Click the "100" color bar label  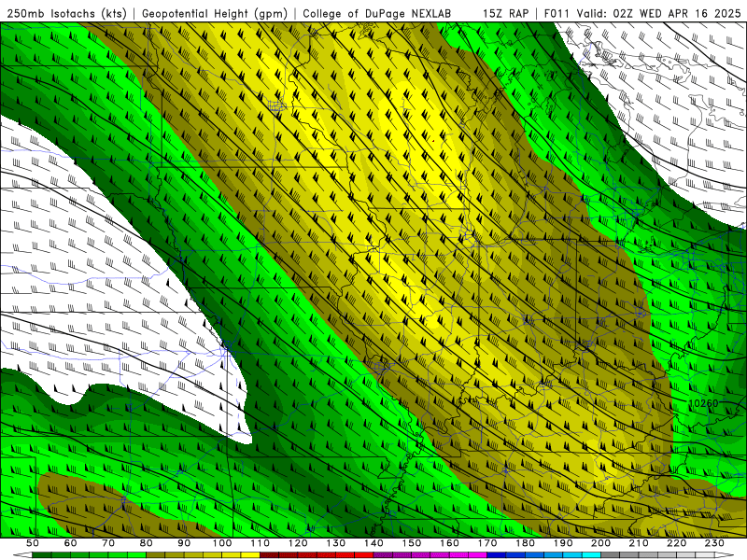click(x=222, y=543)
